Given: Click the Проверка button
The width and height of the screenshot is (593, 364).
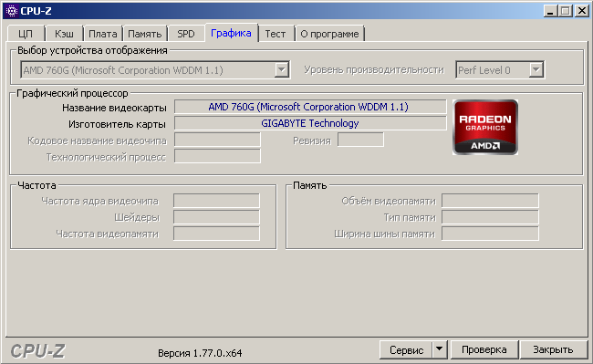Looking at the screenshot, I should pos(484,350).
